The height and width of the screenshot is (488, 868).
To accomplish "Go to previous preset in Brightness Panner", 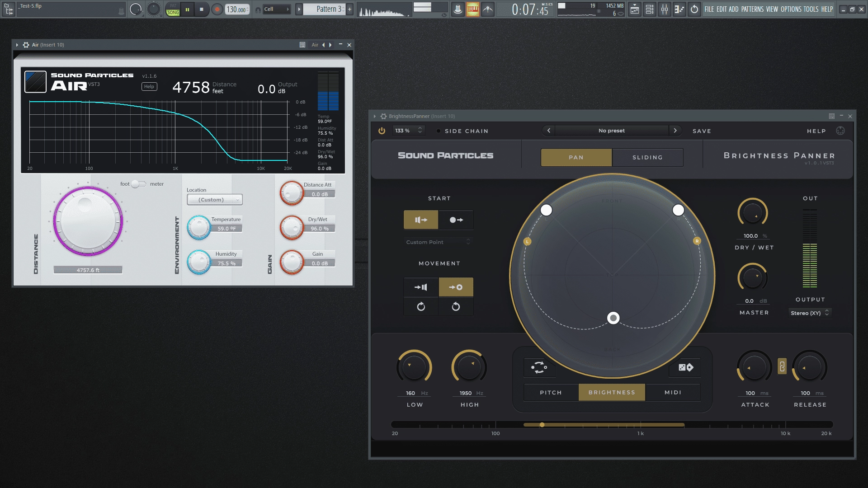I will point(548,131).
